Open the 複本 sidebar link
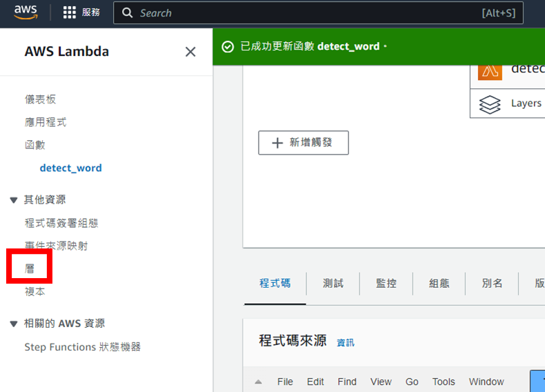The width and height of the screenshot is (545, 392). coord(35,291)
